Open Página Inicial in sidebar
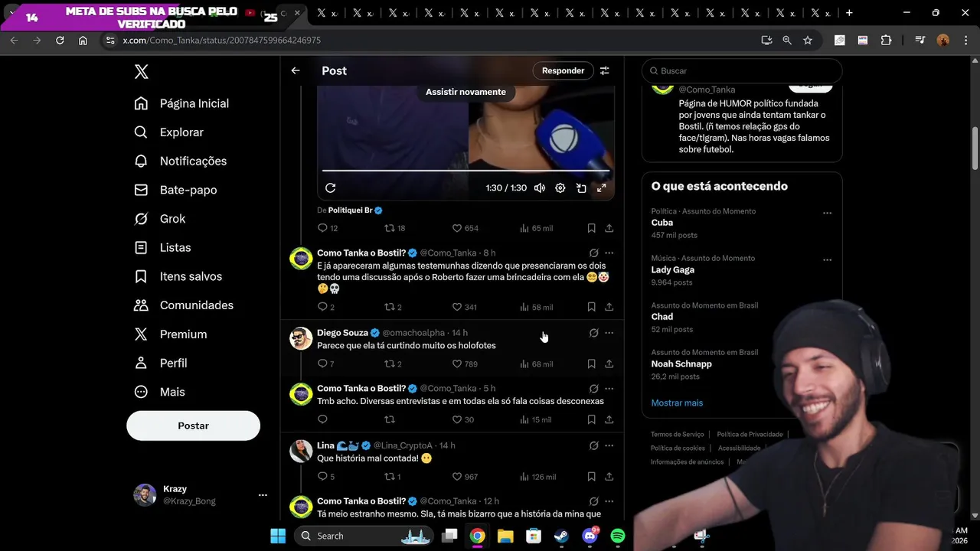980x551 pixels. [181, 103]
